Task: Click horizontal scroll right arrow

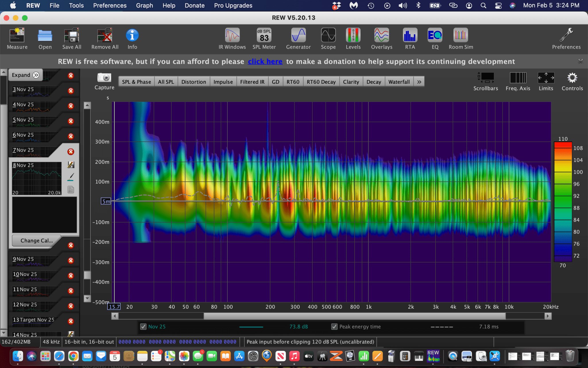Action: tap(548, 316)
